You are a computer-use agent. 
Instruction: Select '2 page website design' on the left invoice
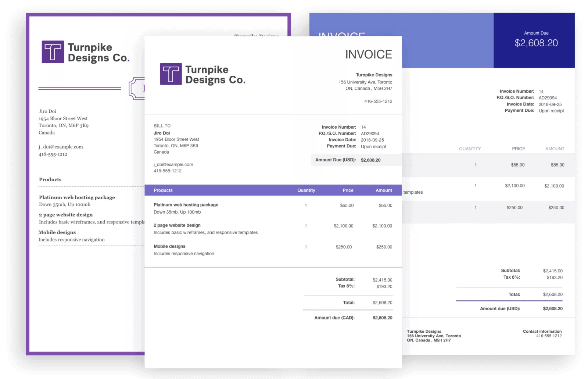(66, 215)
